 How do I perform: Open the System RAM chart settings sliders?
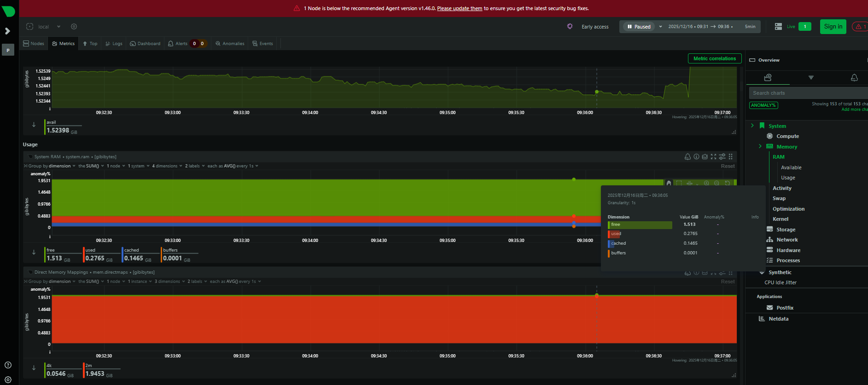(722, 157)
